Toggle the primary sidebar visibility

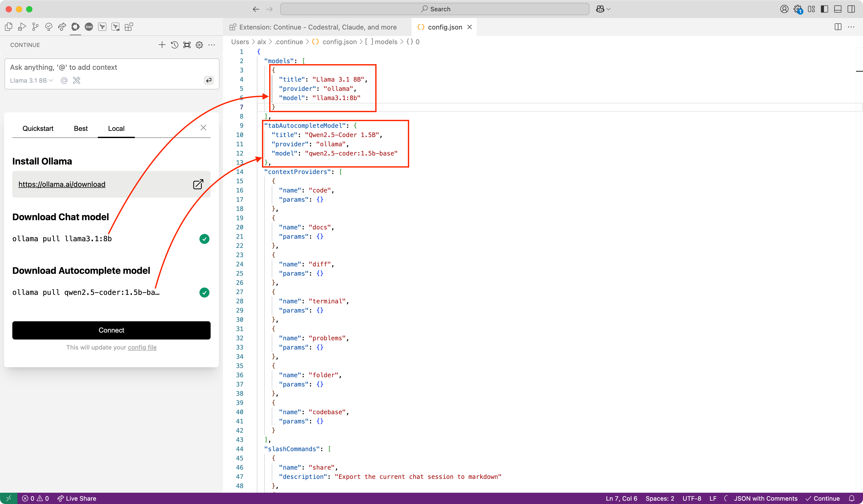(825, 9)
